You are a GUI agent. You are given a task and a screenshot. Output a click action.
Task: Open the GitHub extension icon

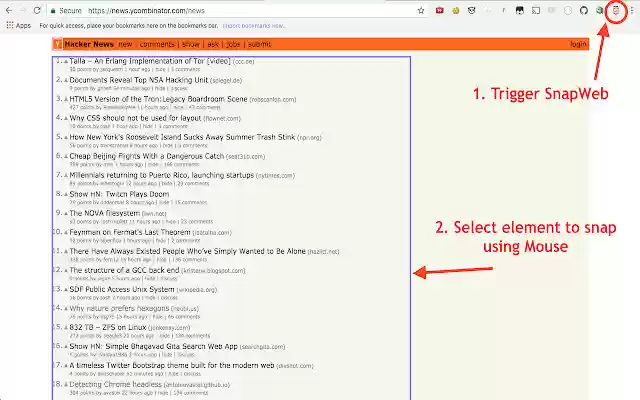[584, 11]
